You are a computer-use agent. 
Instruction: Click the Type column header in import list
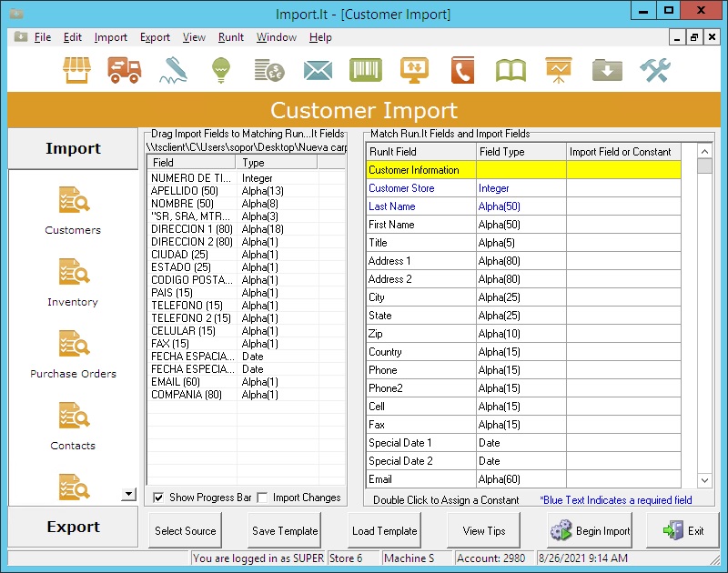[277, 163]
